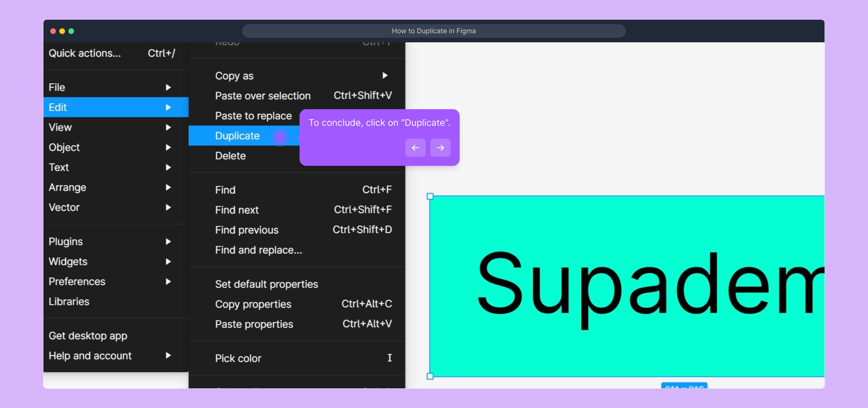Click the yellow window dot

(x=62, y=31)
